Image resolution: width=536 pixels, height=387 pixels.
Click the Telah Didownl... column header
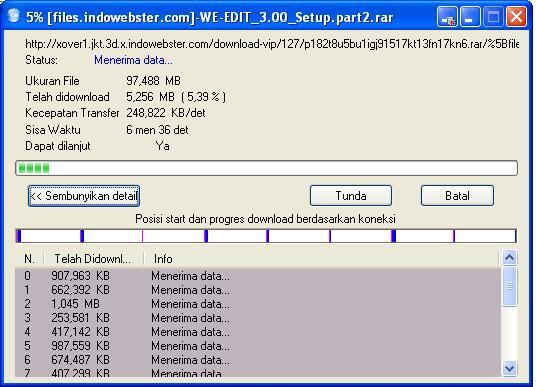point(93,259)
